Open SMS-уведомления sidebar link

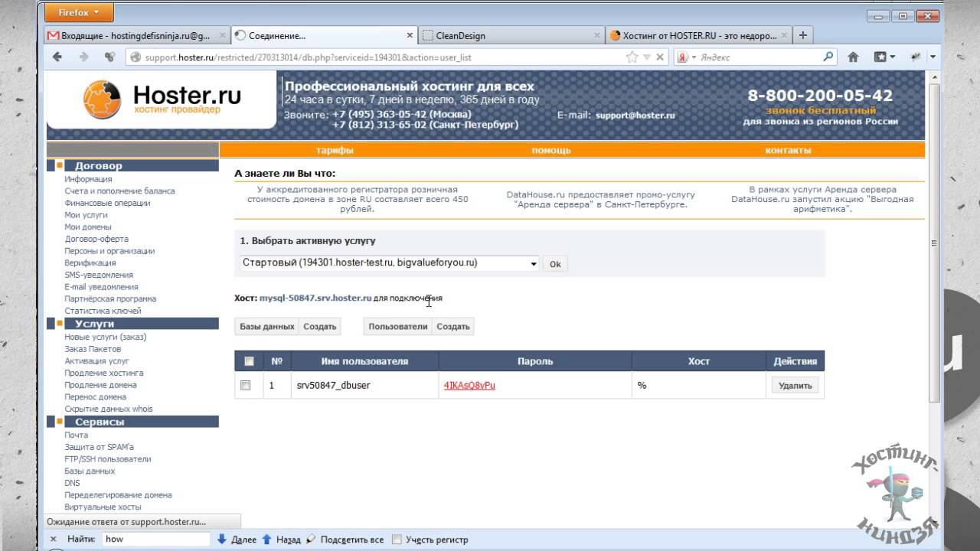click(99, 275)
